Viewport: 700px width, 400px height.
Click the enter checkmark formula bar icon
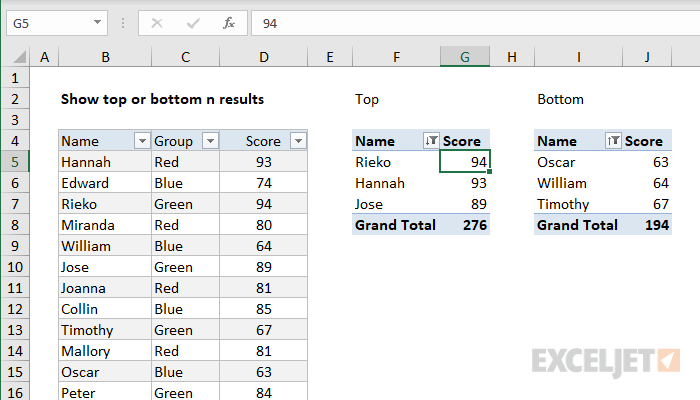(x=192, y=22)
